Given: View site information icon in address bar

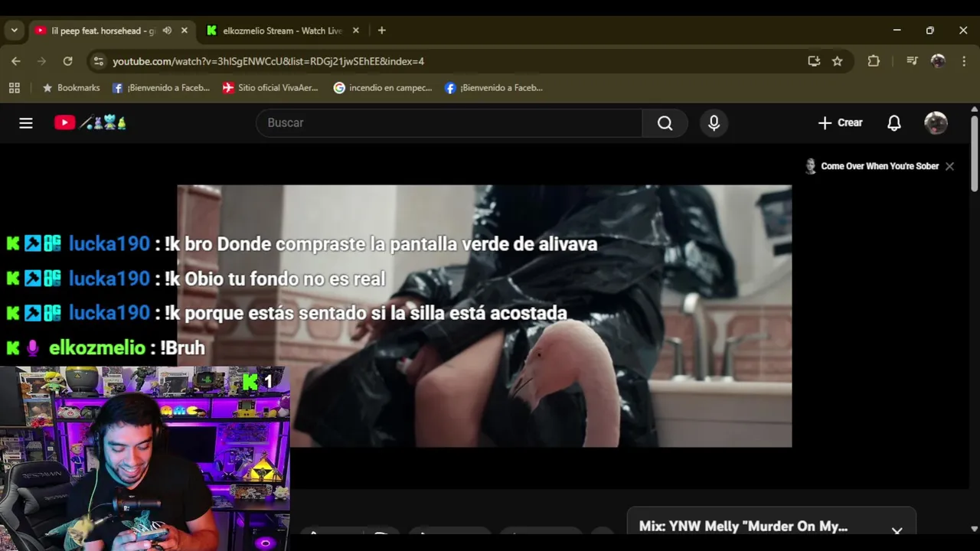Looking at the screenshot, I should click(x=98, y=61).
